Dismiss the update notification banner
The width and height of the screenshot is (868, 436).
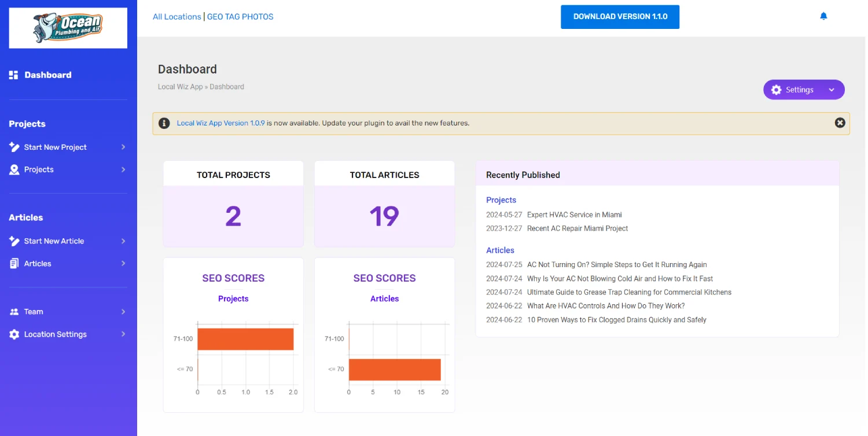840,123
